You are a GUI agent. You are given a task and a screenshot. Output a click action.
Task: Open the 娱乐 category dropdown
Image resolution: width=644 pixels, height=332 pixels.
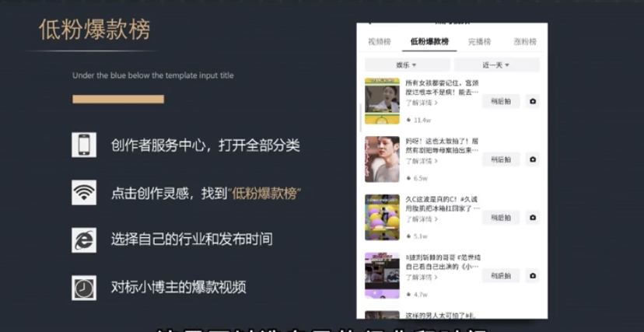click(x=407, y=65)
